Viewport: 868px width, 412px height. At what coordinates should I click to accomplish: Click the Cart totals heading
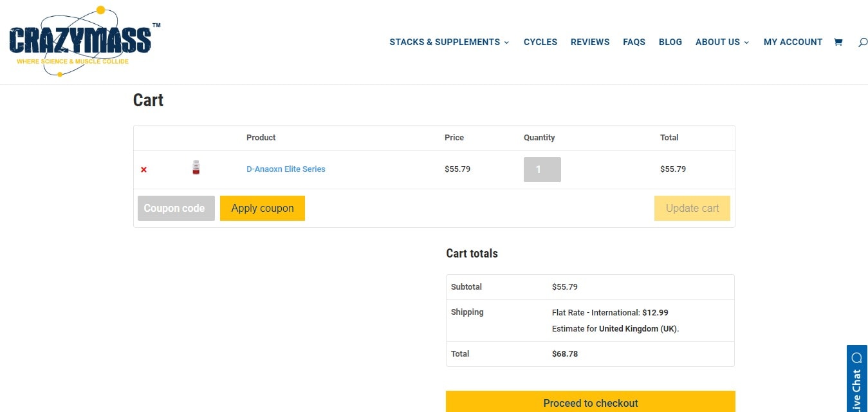[x=472, y=254]
